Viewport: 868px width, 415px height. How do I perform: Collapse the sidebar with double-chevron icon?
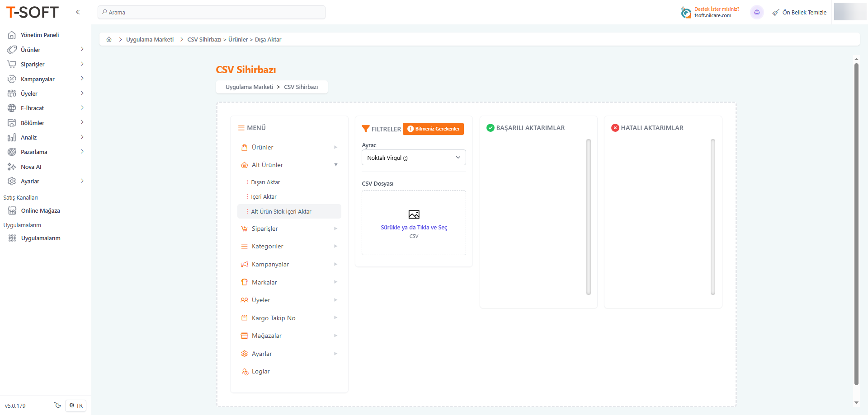78,12
